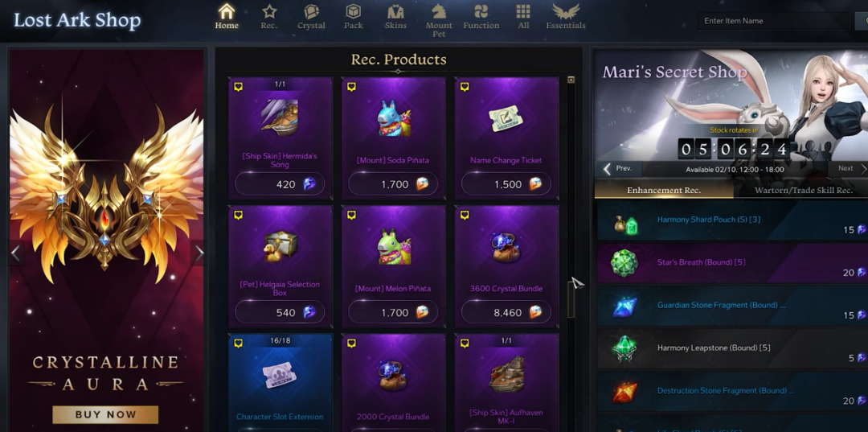Image resolution: width=868 pixels, height=432 pixels.
Task: Open the Function category icon
Action: tap(481, 11)
